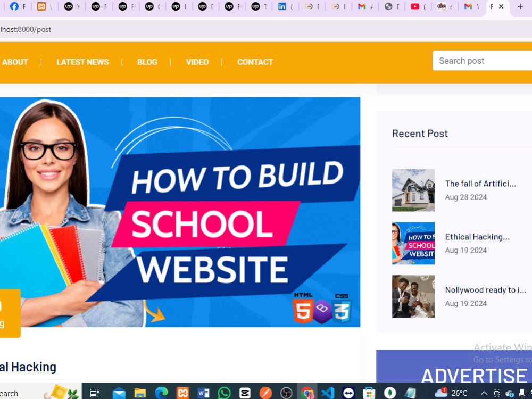The image size is (532, 399).
Task: Open the BLOG menu item
Action: [147, 62]
